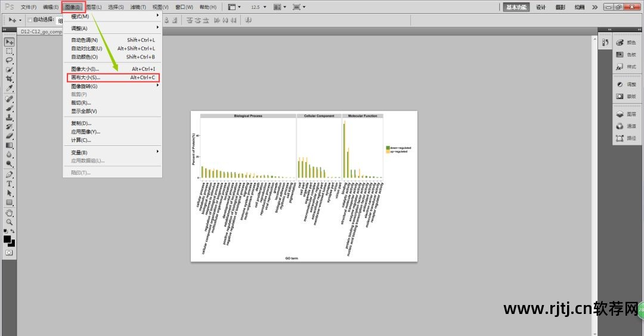This screenshot has height=336, width=644.
Task: Open the 图层 (Layers) panel icon
Action: point(626,114)
